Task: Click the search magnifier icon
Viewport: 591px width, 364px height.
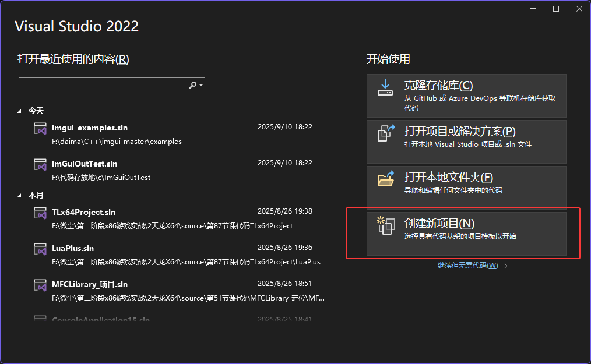Action: tap(192, 86)
